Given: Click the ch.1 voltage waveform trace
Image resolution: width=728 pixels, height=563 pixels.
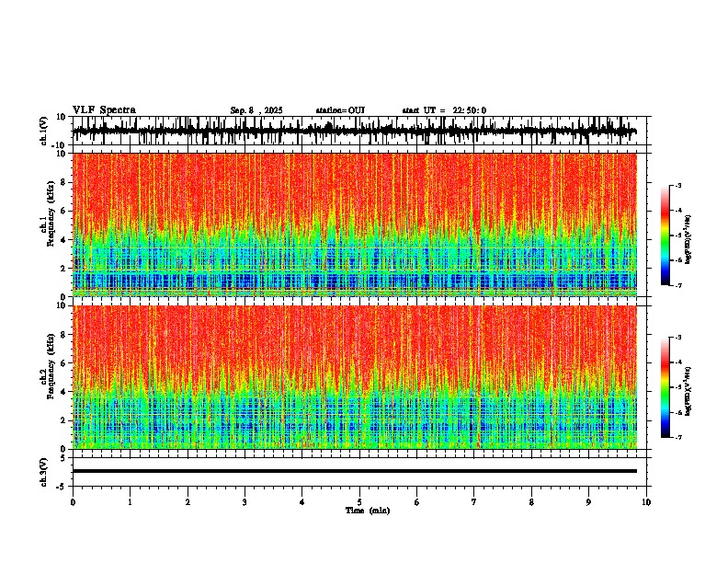Looking at the screenshot, I should coord(354,131).
